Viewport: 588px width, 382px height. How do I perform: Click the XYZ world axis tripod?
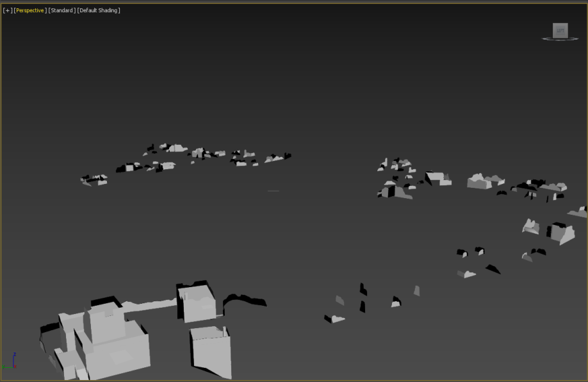[x=11, y=361]
